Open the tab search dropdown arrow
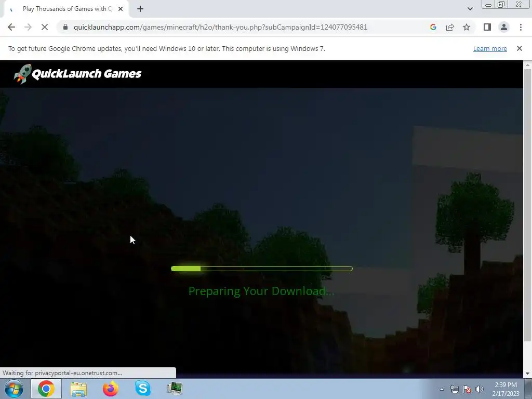 click(470, 9)
